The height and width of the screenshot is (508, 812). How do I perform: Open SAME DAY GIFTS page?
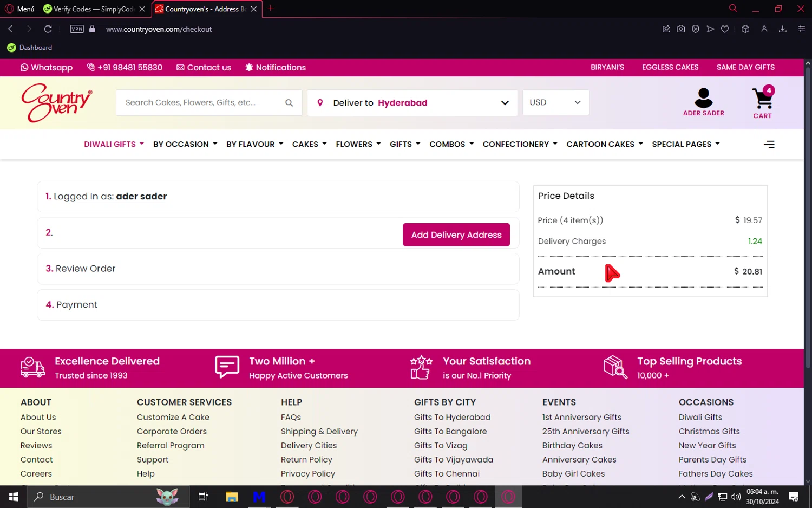point(745,67)
